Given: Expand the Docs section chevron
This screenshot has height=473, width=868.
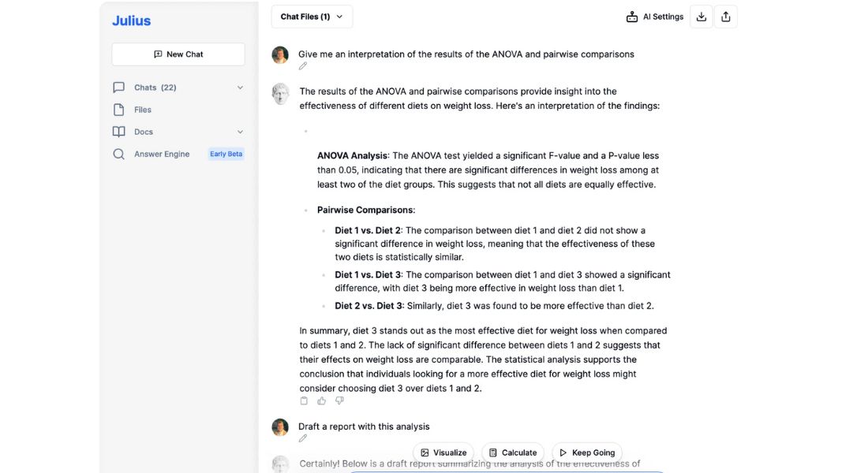Looking at the screenshot, I should coord(240,132).
